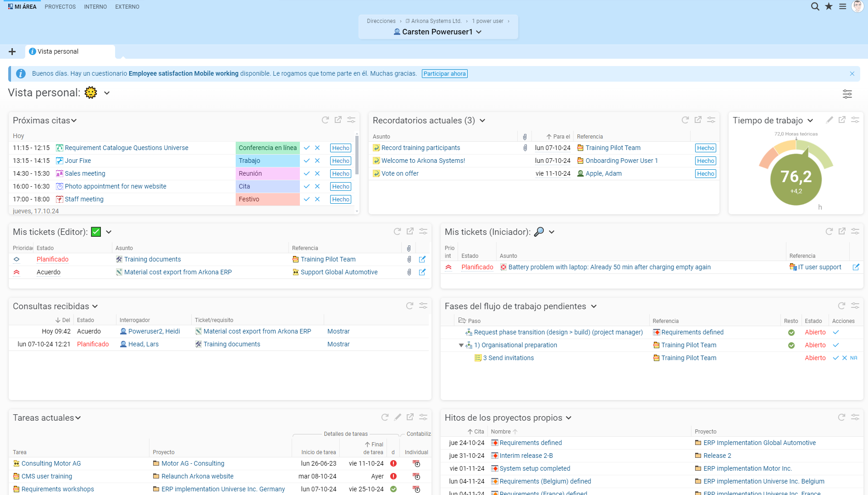This screenshot has height=495, width=868.
Task: Open Material cost export from Arkona ERP ticket
Action: [x=178, y=272]
